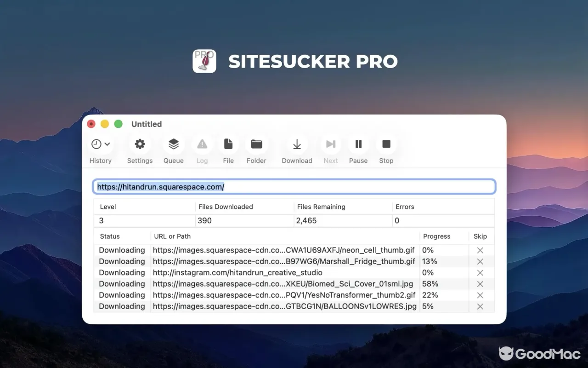This screenshot has height=368, width=588.
Task: Click the 13% progress value
Action: coord(430,261)
